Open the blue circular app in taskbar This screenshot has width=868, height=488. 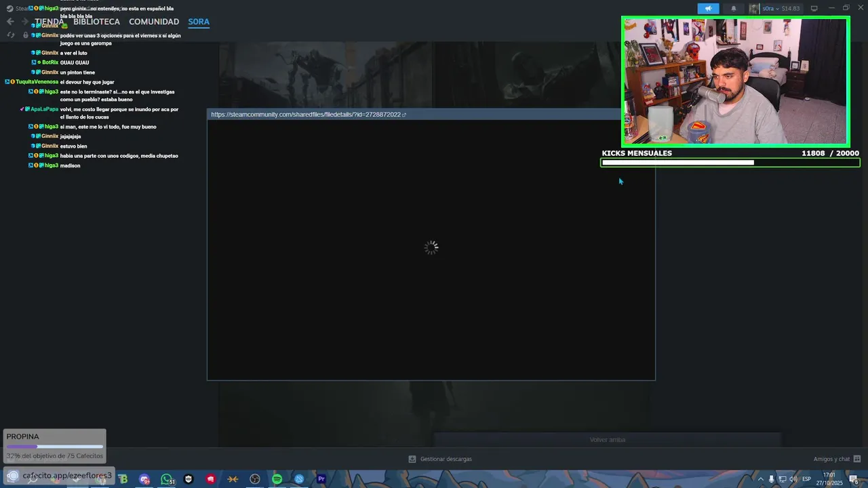click(299, 479)
